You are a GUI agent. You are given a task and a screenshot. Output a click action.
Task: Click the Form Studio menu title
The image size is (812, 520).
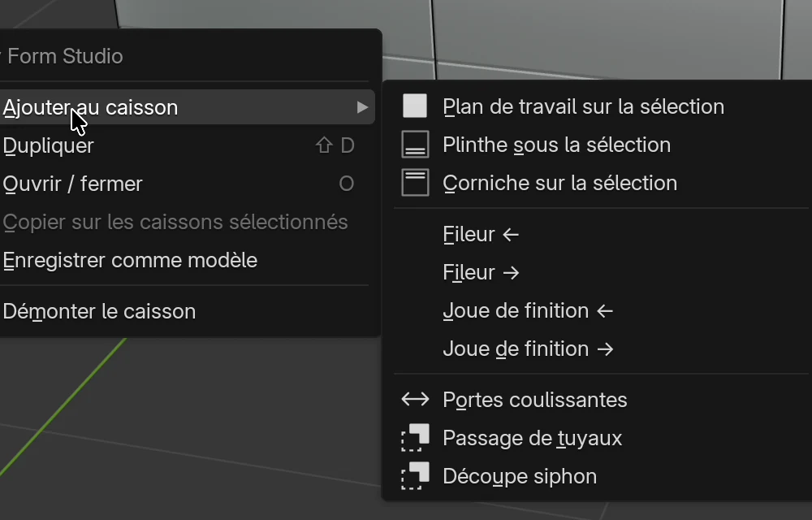click(x=65, y=56)
